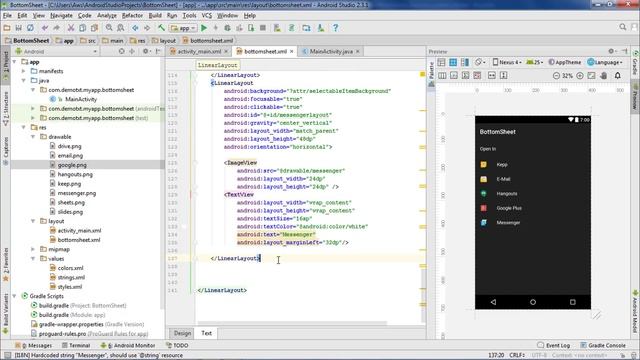Switch to the activity_main.xml tab
This screenshot has width=640, height=360.
point(199,51)
